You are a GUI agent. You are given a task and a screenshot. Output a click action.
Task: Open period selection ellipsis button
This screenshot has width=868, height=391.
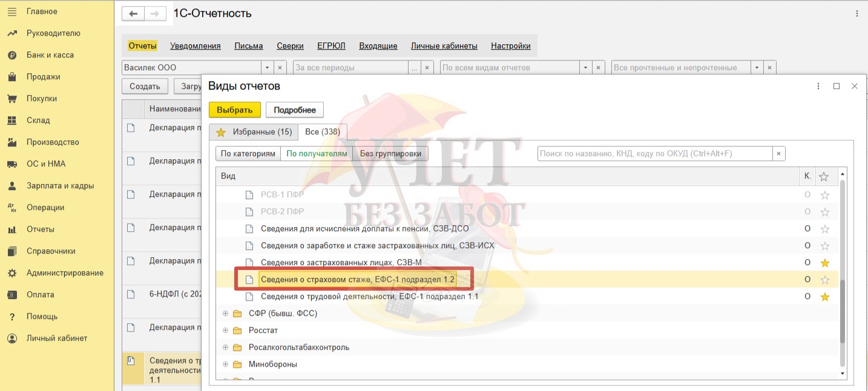tap(414, 68)
